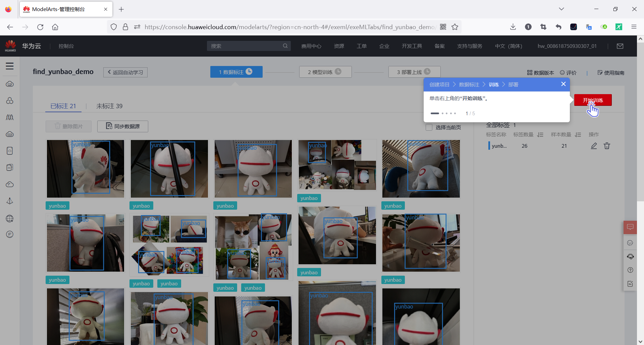Image resolution: width=644 pixels, height=345 pixels.
Task: Click the Huawei logo in the header
Action: [10, 46]
